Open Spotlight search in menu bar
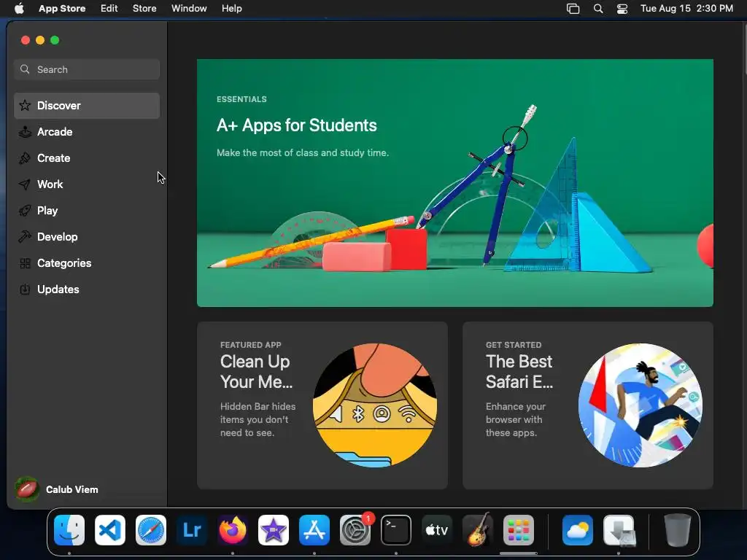The width and height of the screenshot is (747, 560). tap(598, 9)
